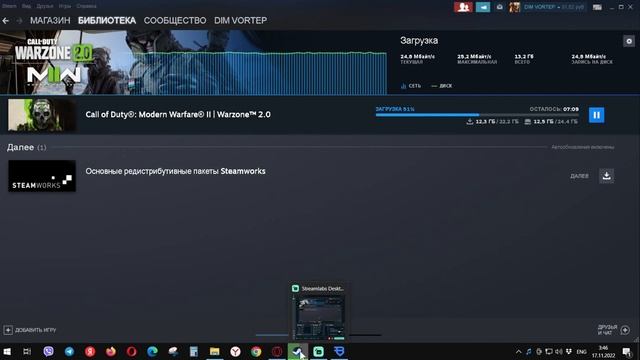Viewport: 640px width, 360px height.
Task: Expand the DIM VORTEP account dropdown
Action: tap(553, 7)
